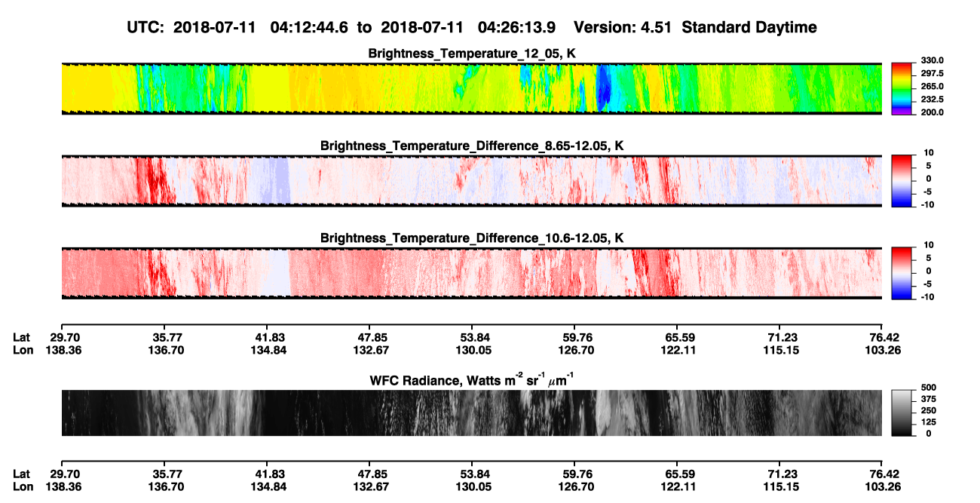Click the 200.0 colorbar tick label
The width and height of the screenshot is (980, 503).
[x=932, y=112]
